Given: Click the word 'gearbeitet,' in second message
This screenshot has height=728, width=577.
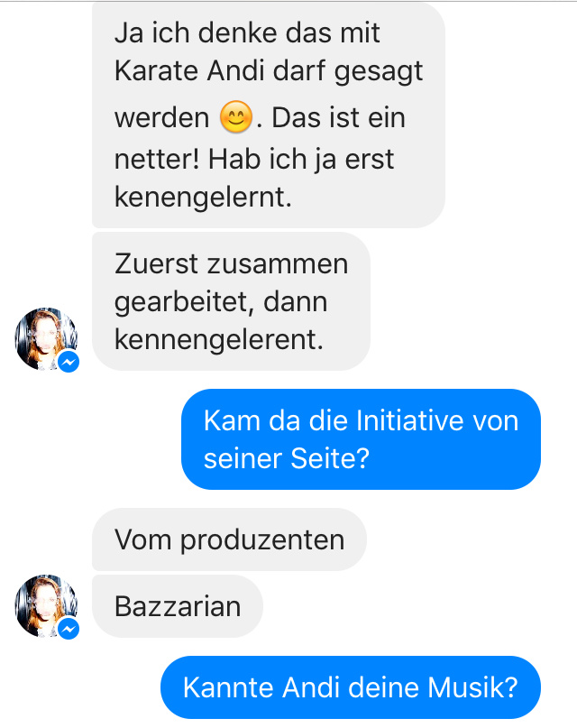Looking at the screenshot, I should click(x=184, y=303).
